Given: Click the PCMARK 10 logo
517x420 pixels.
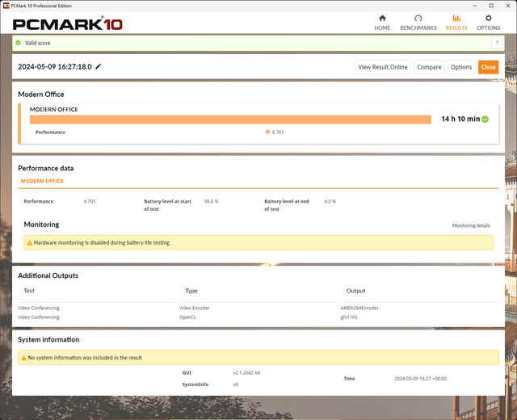Looking at the screenshot, I should pos(68,24).
